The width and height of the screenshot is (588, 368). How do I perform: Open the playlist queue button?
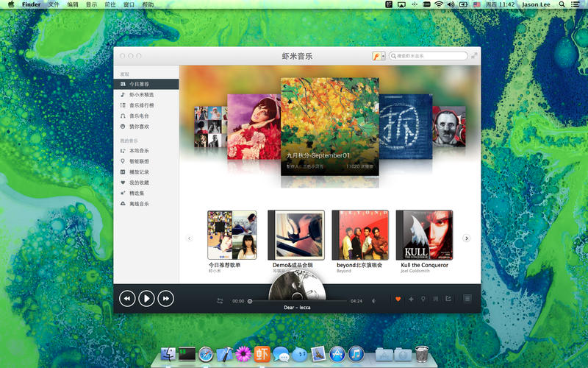(467, 299)
